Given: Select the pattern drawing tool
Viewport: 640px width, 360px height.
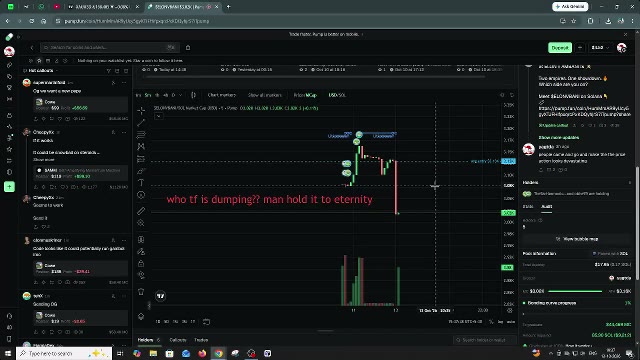Looking at the screenshot, I should tap(141, 147).
